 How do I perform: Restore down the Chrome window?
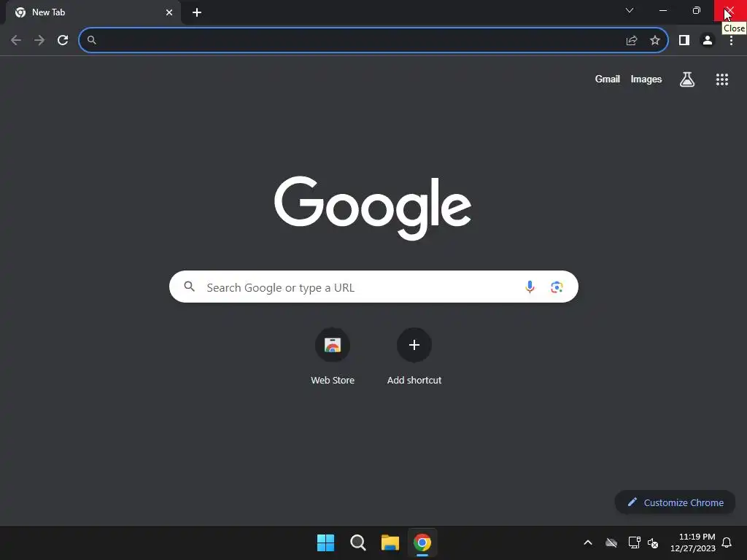pos(696,10)
